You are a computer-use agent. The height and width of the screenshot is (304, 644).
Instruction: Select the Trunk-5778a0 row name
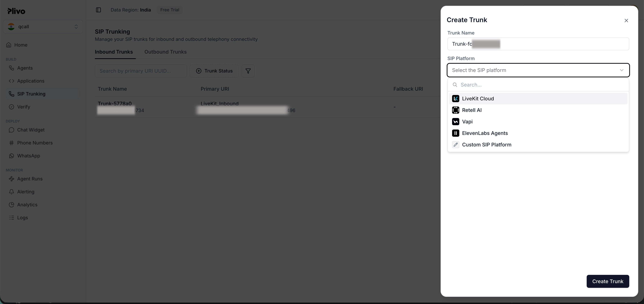115,104
